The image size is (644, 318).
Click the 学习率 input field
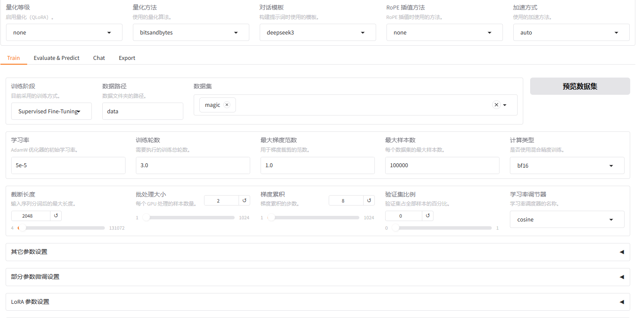pyautogui.click(x=68, y=165)
